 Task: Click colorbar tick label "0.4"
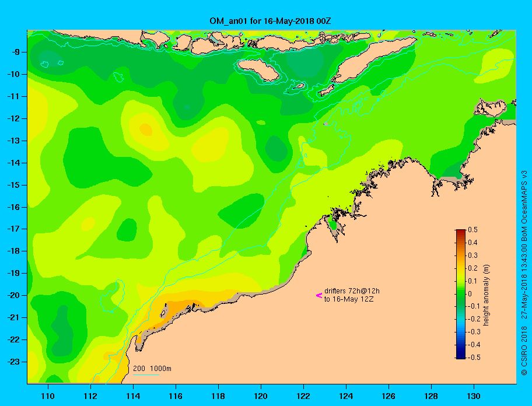coord(473,243)
